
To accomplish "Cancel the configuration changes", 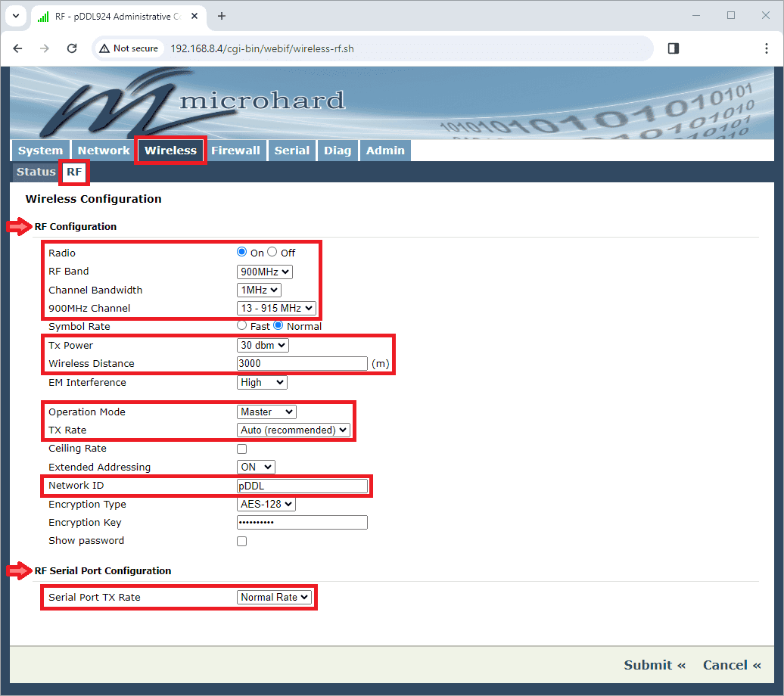I will click(731, 665).
